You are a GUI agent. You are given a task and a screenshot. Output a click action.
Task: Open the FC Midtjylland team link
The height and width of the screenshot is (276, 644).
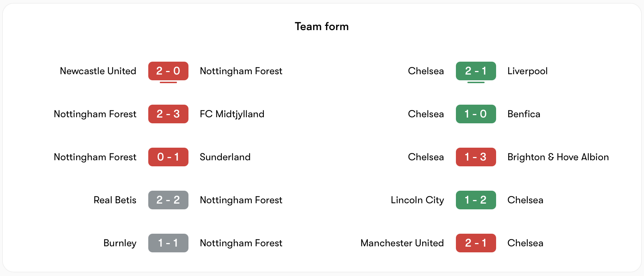[x=232, y=114]
